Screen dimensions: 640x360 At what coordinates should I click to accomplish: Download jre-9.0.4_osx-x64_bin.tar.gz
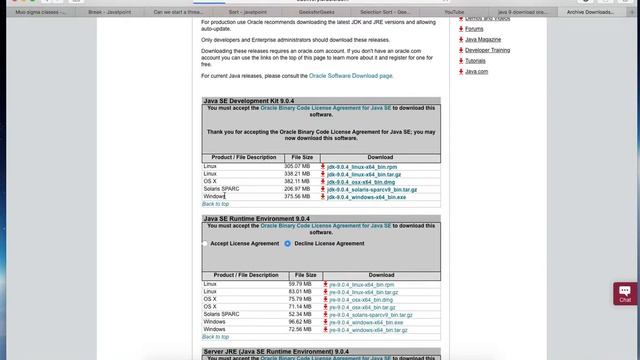pyautogui.click(x=362, y=307)
